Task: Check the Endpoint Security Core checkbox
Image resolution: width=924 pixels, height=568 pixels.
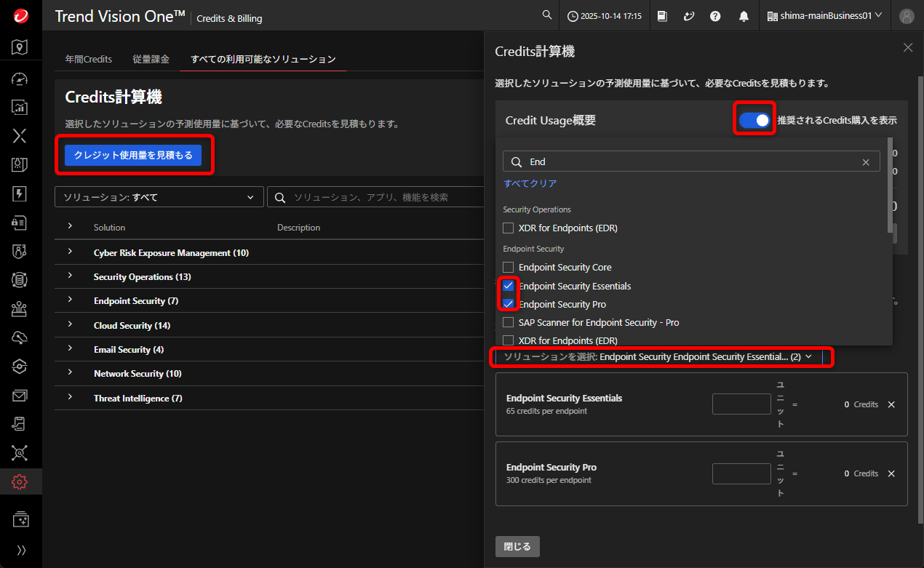Action: pos(509,267)
